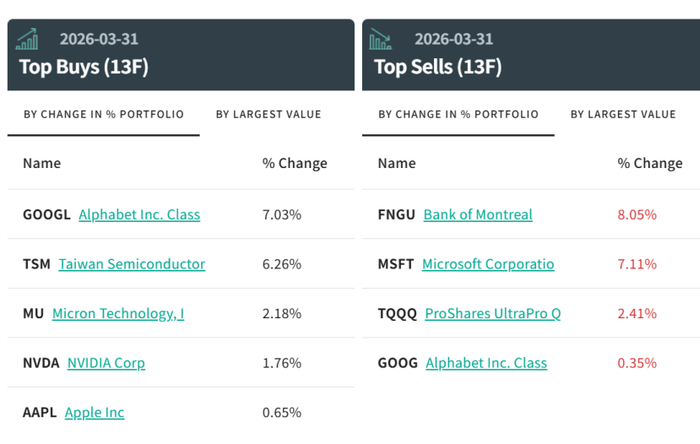Open the NVIDIA Corp link
The image size is (700, 444).
[x=106, y=362]
